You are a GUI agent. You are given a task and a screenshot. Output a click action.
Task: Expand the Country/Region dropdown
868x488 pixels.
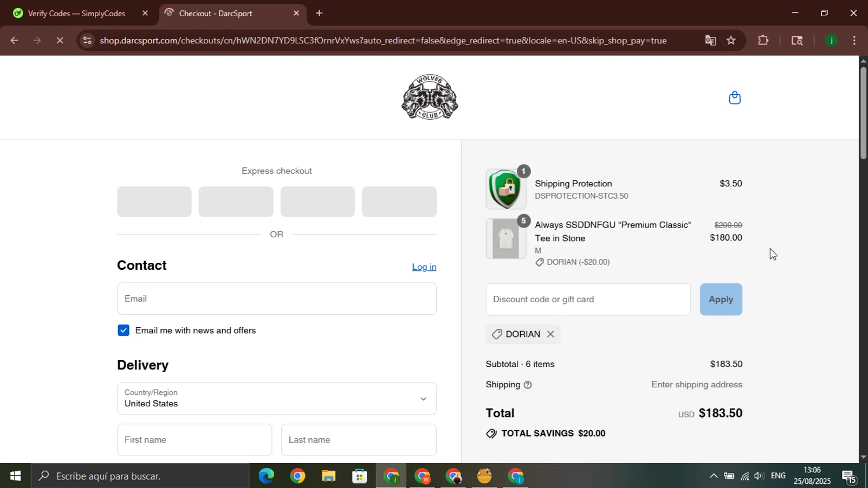pos(277,398)
